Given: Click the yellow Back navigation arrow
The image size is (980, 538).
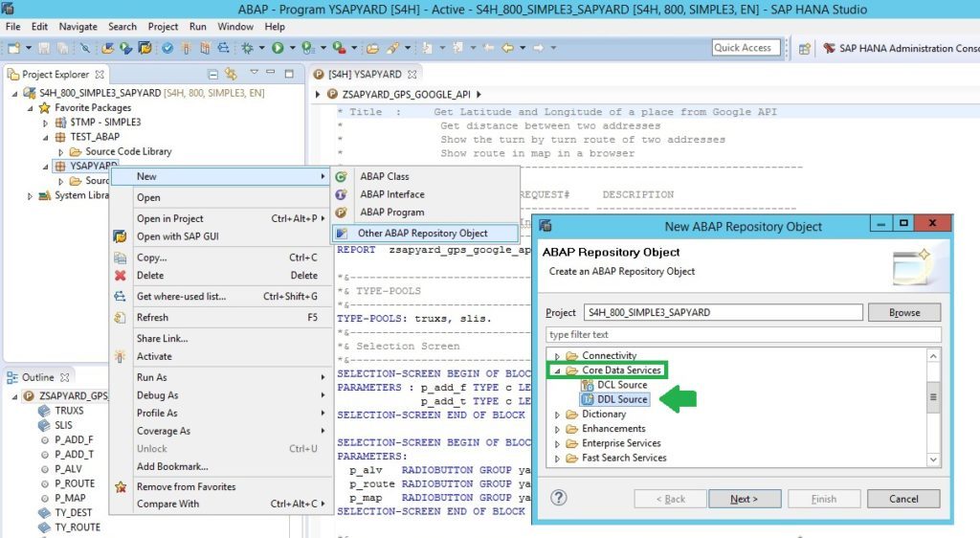Looking at the screenshot, I should pyautogui.click(x=507, y=48).
